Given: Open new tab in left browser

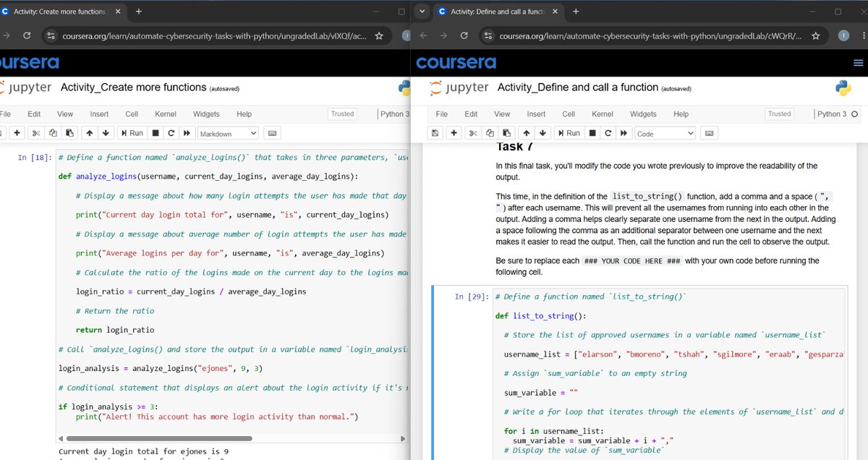Looking at the screenshot, I should click(139, 12).
